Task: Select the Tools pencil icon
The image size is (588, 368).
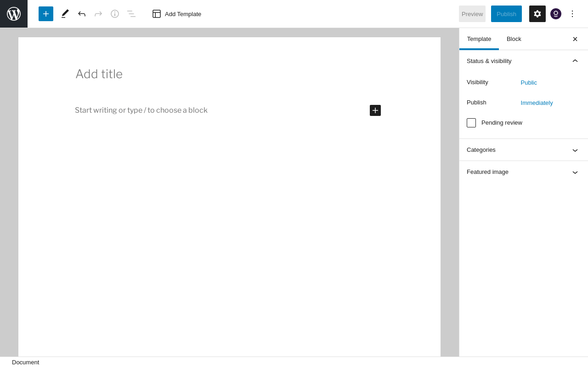Action: coord(65,14)
